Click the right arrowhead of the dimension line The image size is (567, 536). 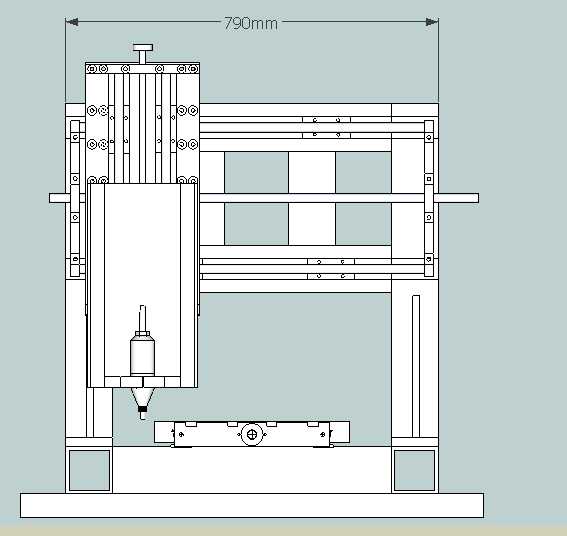(x=432, y=22)
